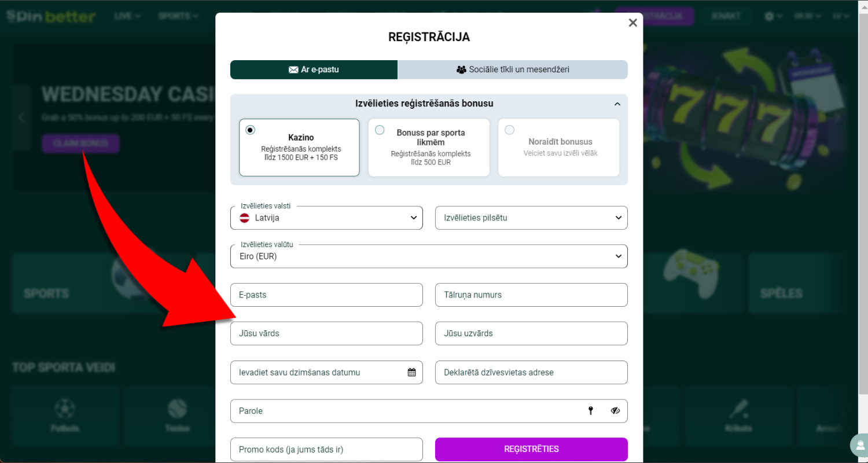This screenshot has height=463, width=868.
Task: Close the registration dialog with X
Action: tap(632, 23)
